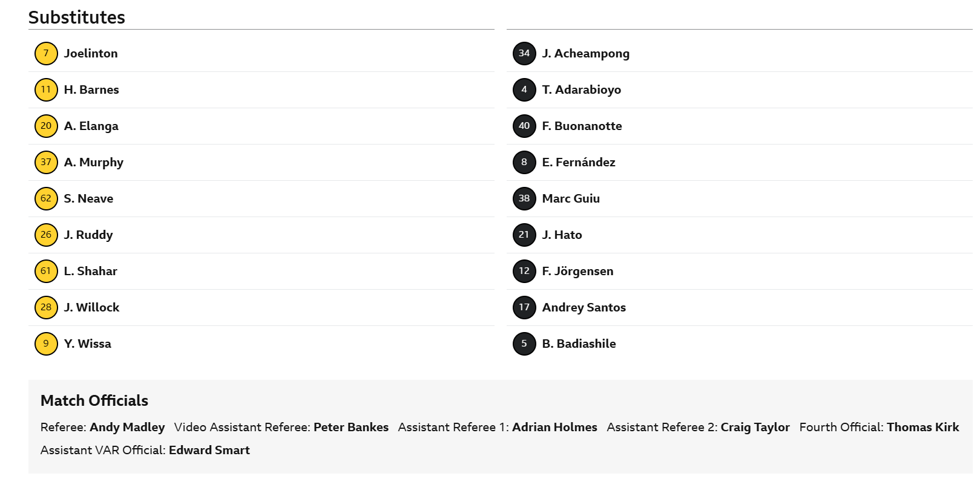Click the yellow number 62 badge for S. Neave
This screenshot has width=980, height=479.
(46, 198)
